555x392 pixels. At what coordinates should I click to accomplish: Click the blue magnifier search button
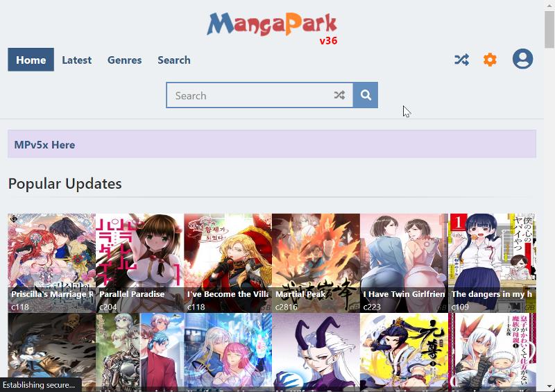[366, 95]
